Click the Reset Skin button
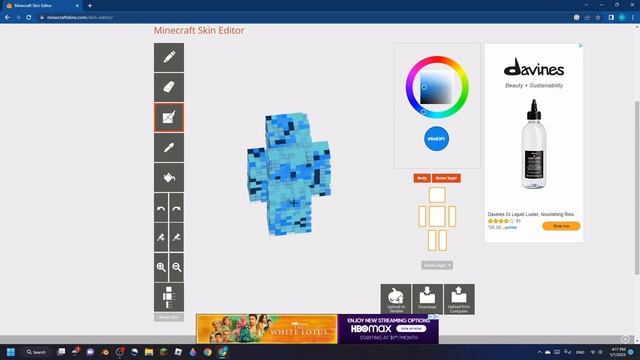 click(x=169, y=317)
